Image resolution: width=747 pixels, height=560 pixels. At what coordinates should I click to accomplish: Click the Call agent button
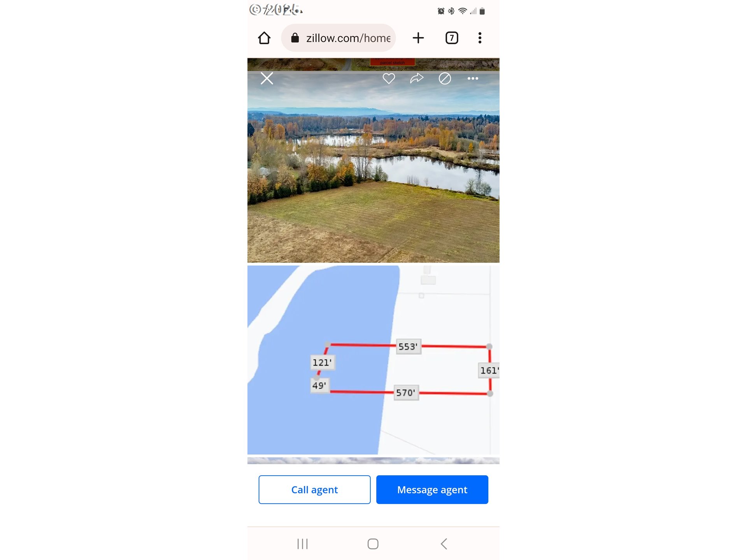(314, 490)
